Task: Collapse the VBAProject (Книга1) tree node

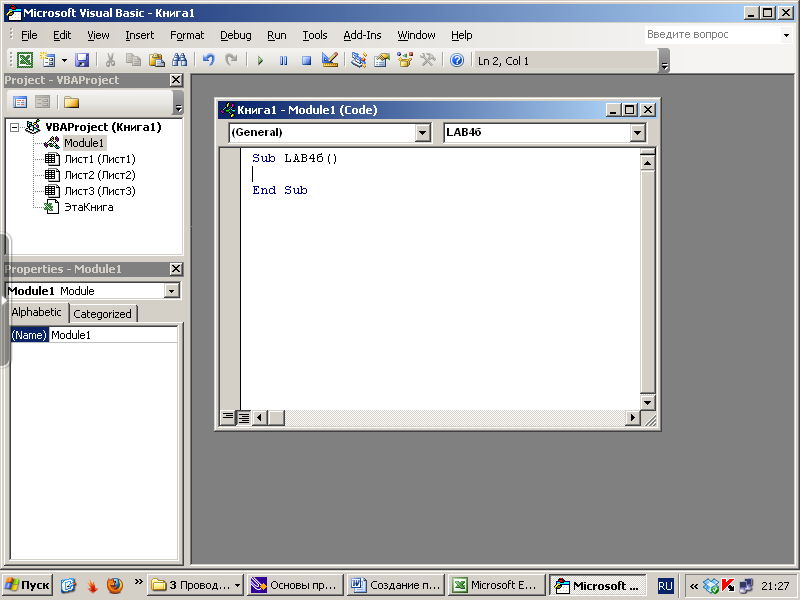Action: (15, 127)
